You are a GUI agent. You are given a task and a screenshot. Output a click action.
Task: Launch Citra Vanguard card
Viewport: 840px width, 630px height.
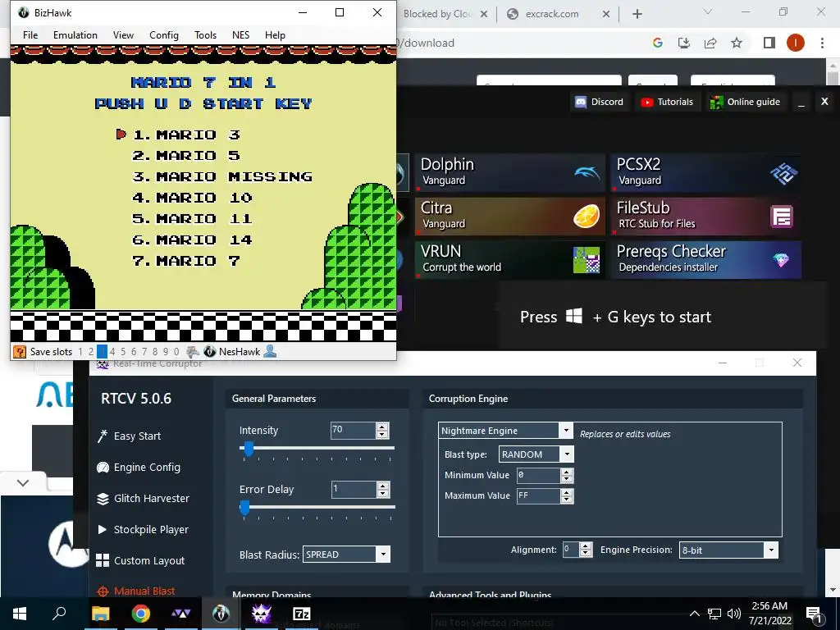click(510, 216)
